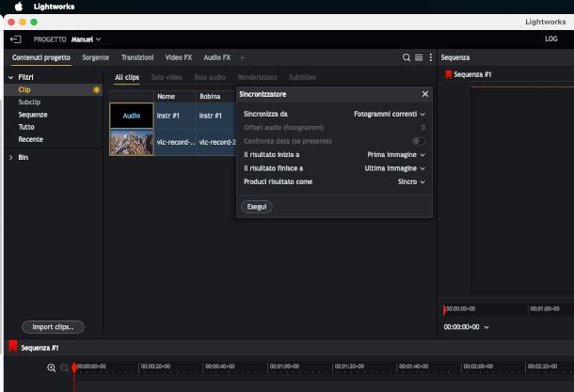Click the red marker icon in Sequenza viewer
This screenshot has width=574, height=392.
point(448,74)
